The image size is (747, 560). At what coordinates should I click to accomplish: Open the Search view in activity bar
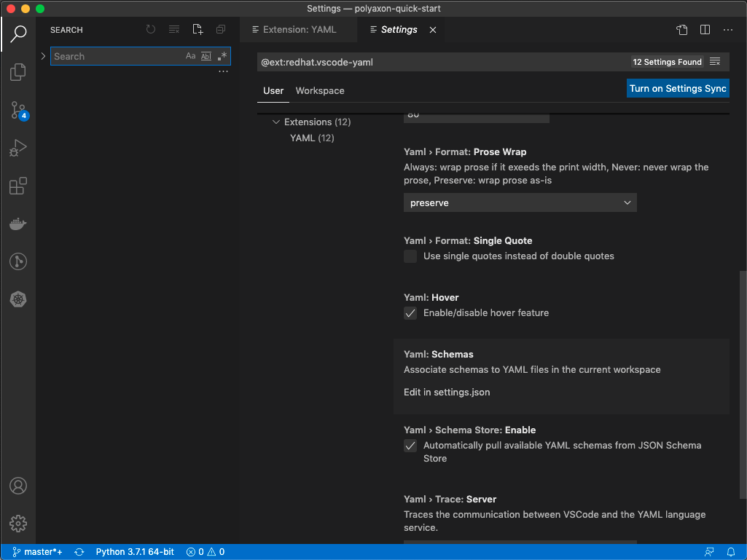click(x=18, y=33)
